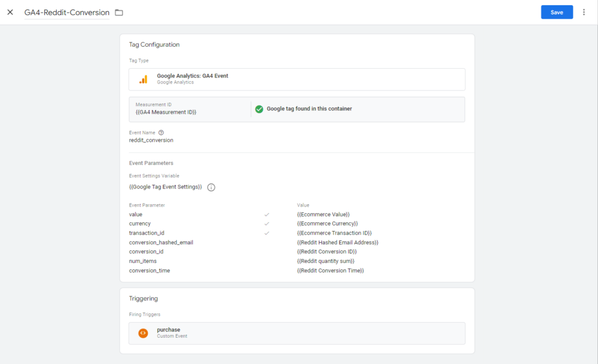Viewport: 598px width, 364px height.
Task: Close the tag editor with X icon
Action: tap(10, 12)
